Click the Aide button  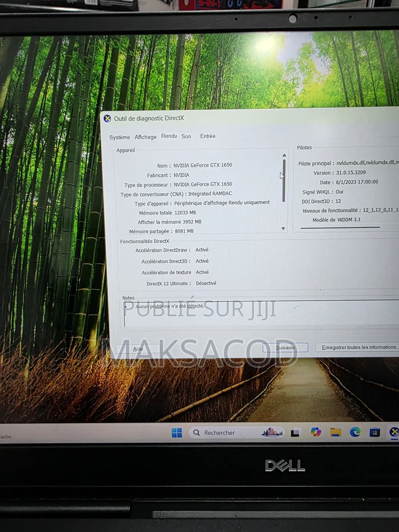click(138, 349)
